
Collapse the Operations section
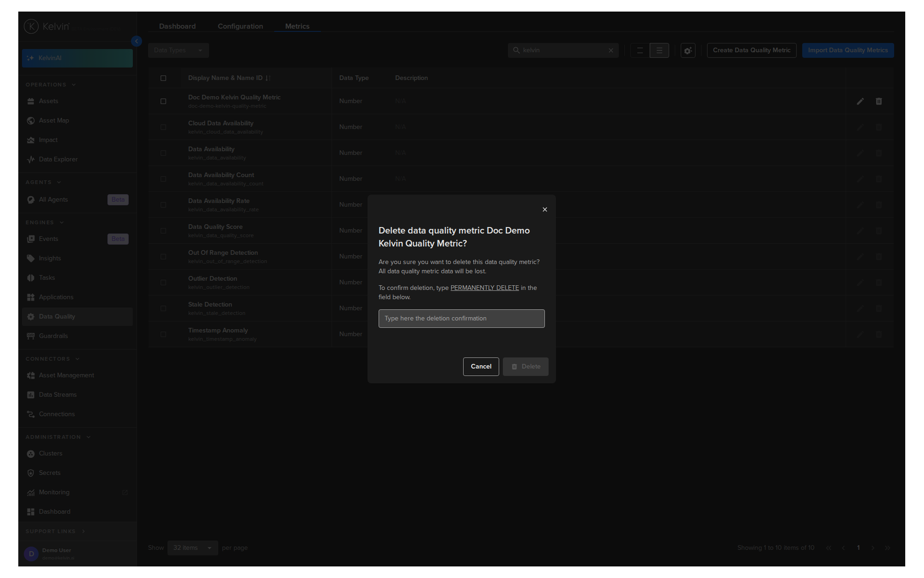pos(51,85)
